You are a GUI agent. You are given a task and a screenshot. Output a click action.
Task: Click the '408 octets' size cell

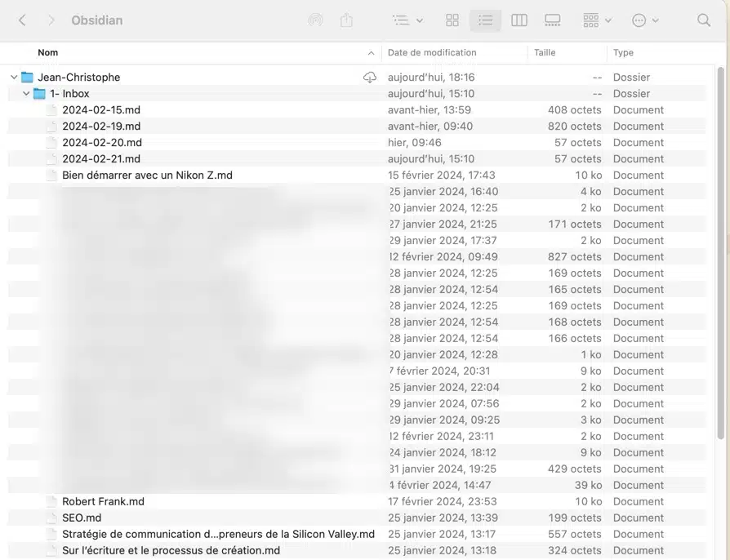pos(575,110)
